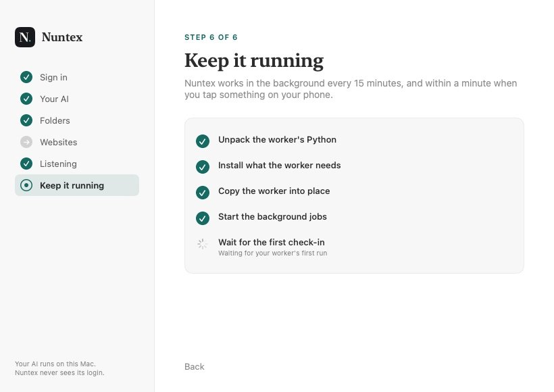The width and height of the screenshot is (554, 392).
Task: Click the Nuntex N logo icon
Action: [x=25, y=37]
